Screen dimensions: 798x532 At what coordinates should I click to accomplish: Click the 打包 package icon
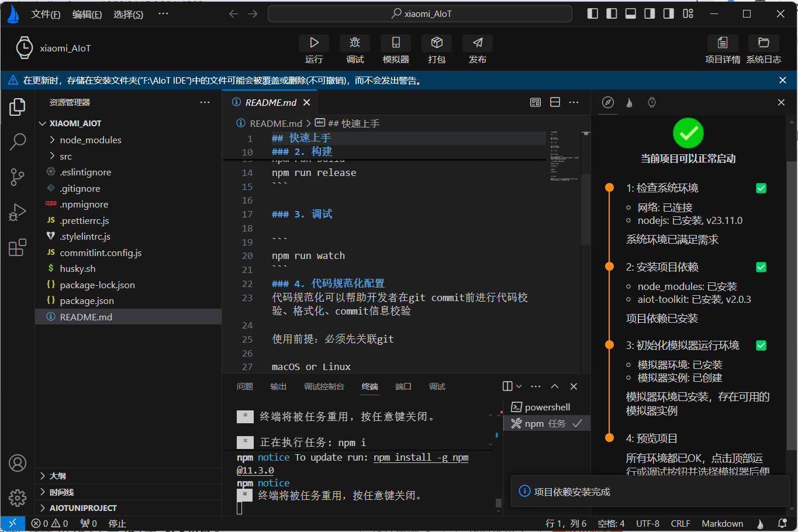437,43
